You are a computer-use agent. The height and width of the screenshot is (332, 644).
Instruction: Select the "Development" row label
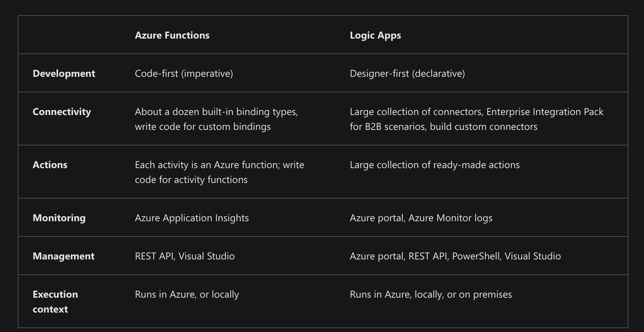click(x=64, y=74)
